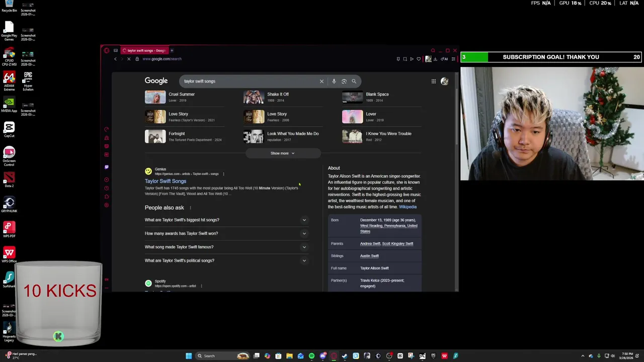Click the Windows taskbar search box
This screenshot has height=362, width=644.
[222, 356]
